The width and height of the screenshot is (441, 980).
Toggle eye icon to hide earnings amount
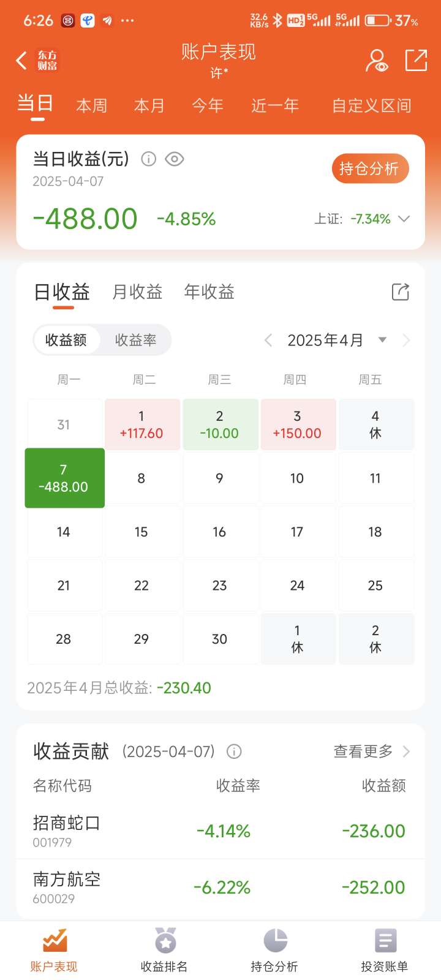(175, 159)
